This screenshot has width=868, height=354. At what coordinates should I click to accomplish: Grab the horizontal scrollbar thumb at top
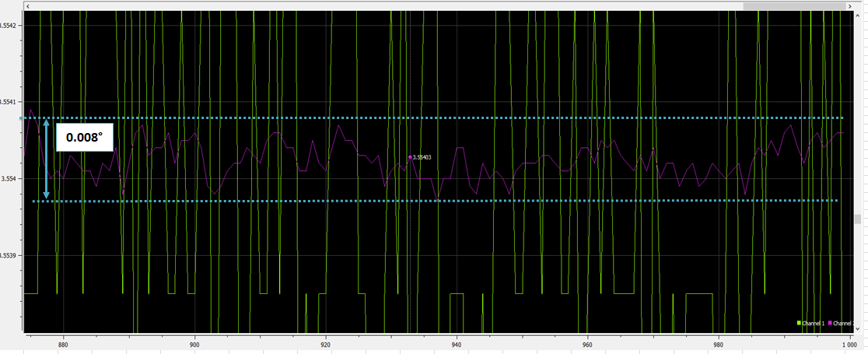(x=794, y=6)
